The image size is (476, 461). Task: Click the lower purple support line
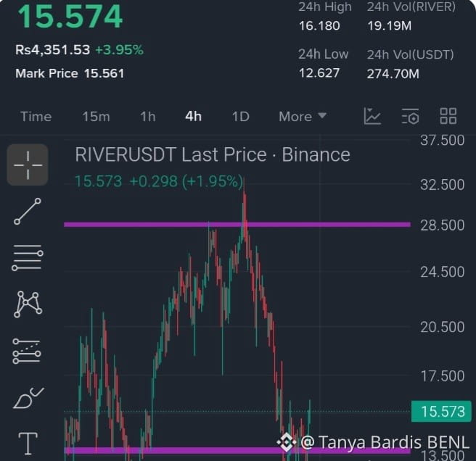click(237, 450)
